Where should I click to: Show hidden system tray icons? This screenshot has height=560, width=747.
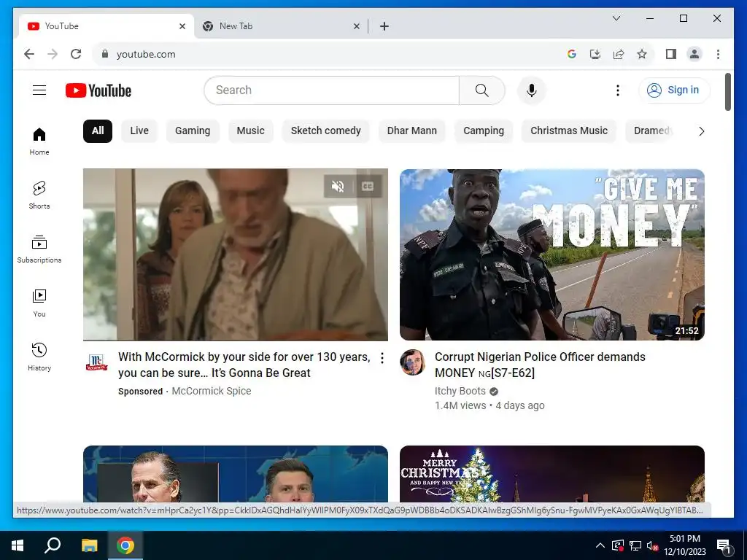tap(600, 545)
